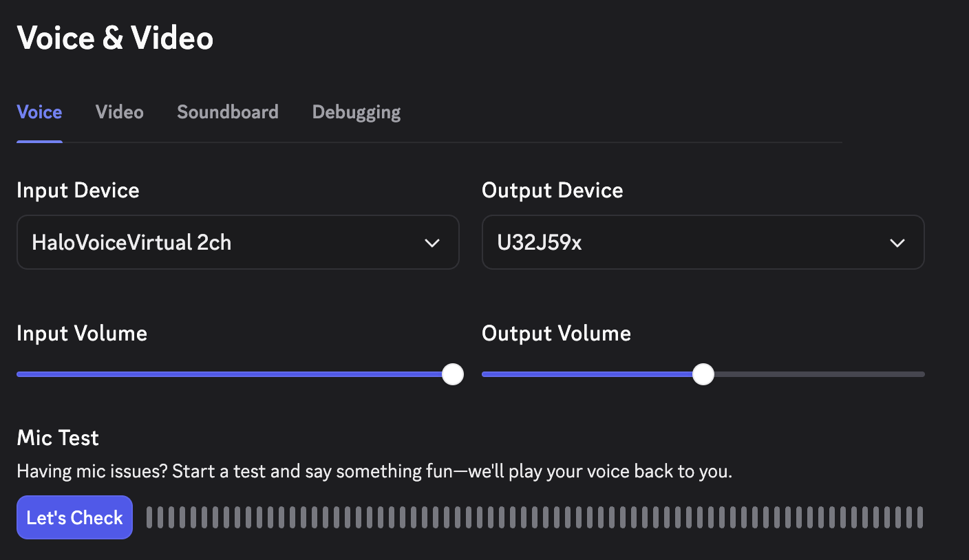
Task: Open the Debugging tab
Action: (356, 111)
